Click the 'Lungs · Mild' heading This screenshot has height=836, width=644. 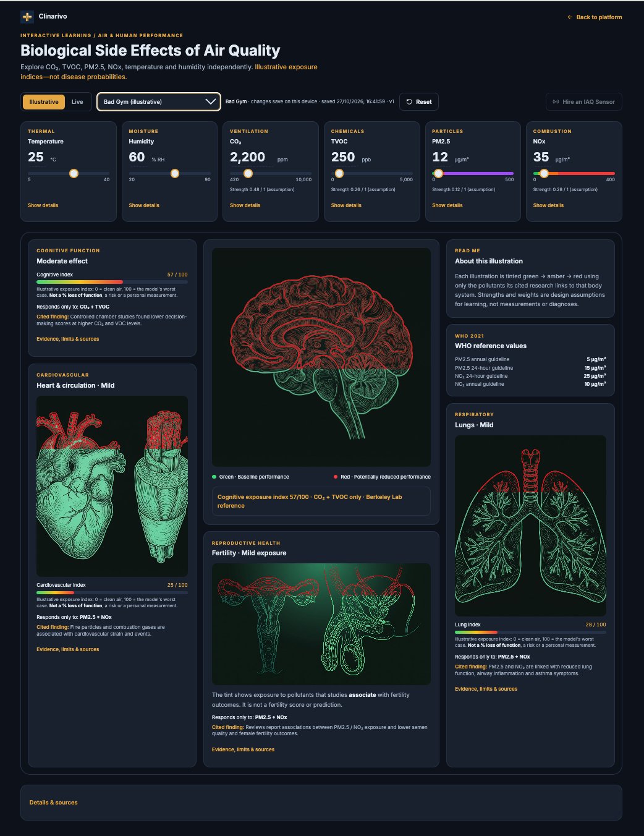click(474, 425)
